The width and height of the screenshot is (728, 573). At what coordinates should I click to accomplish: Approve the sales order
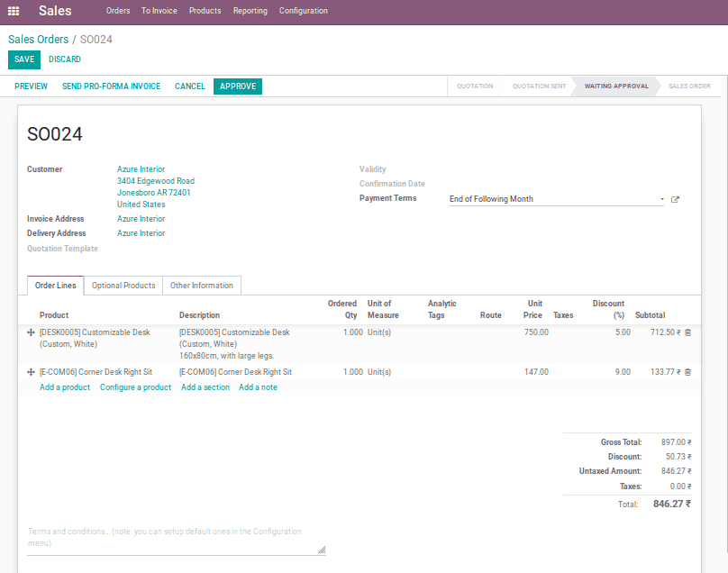pyautogui.click(x=238, y=86)
